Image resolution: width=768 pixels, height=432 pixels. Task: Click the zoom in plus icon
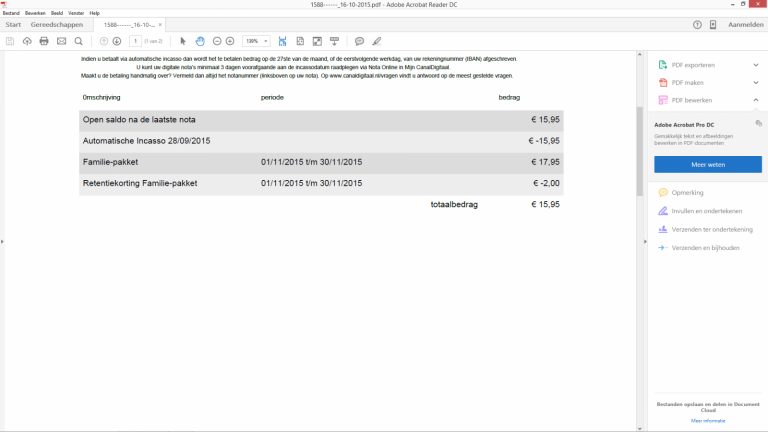click(x=230, y=41)
